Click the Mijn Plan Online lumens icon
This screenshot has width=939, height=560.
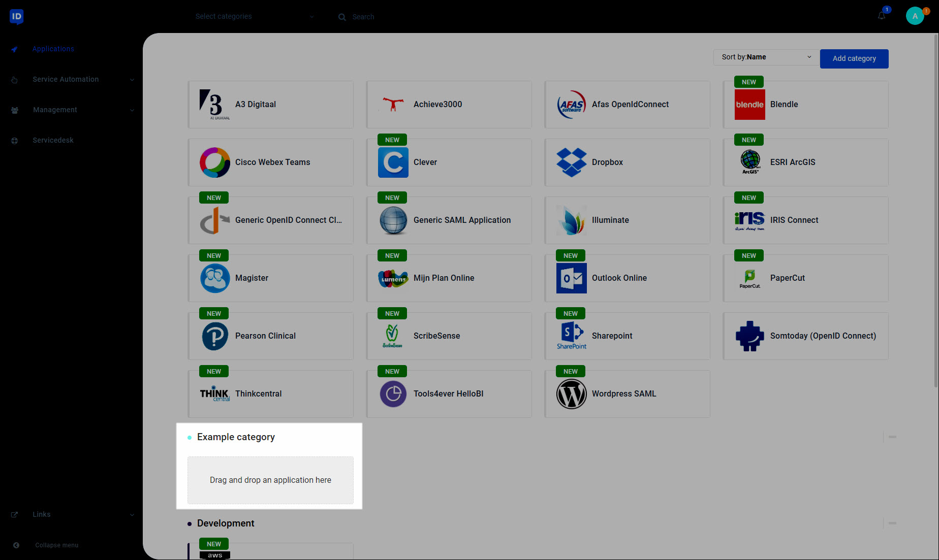(x=393, y=278)
